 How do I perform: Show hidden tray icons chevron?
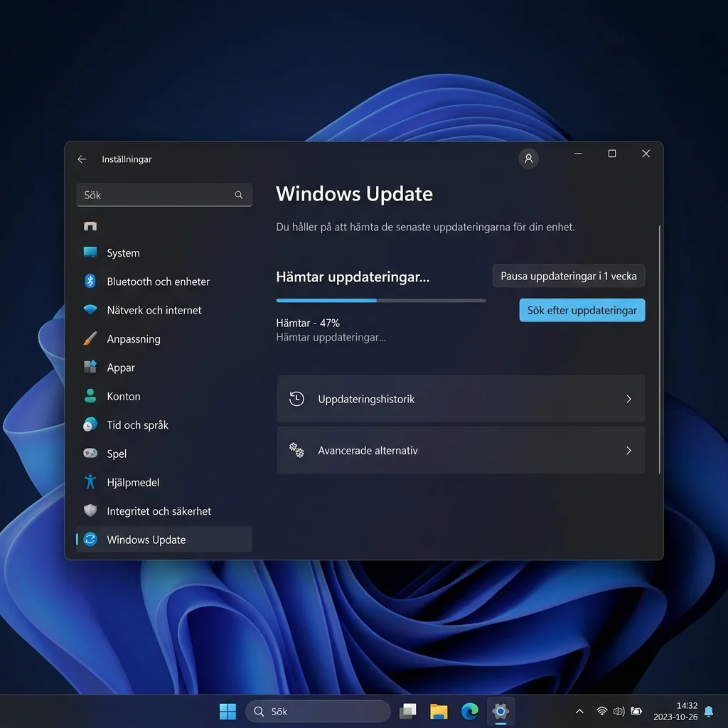pyautogui.click(x=579, y=711)
